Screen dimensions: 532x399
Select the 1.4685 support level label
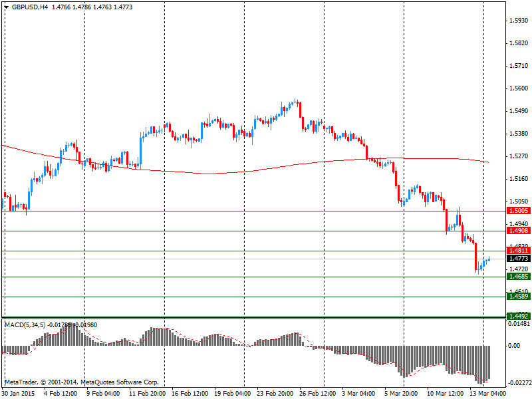[519, 277]
